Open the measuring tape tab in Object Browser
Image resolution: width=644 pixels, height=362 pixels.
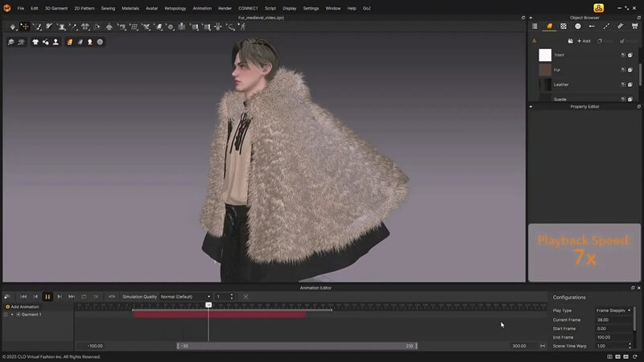(620, 27)
